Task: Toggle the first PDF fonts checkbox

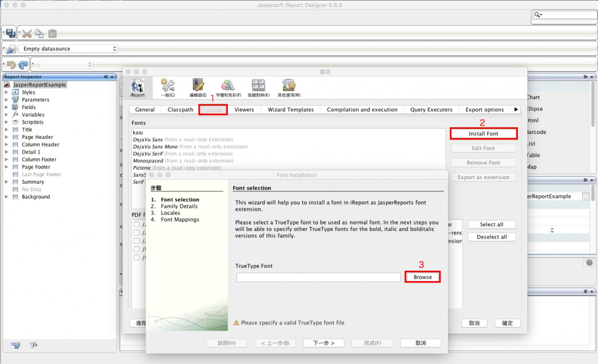Action: (x=137, y=224)
